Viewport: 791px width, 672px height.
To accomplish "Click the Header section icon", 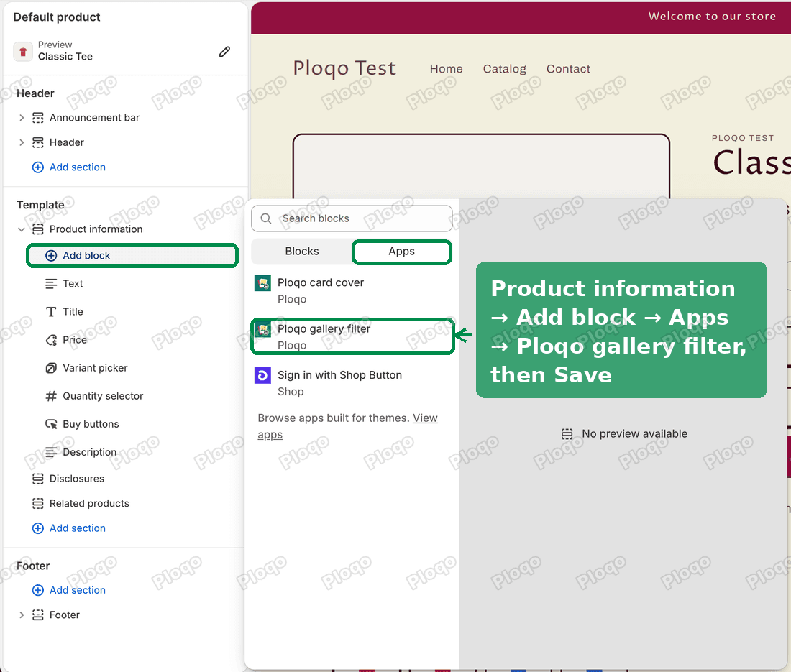I will 38,142.
